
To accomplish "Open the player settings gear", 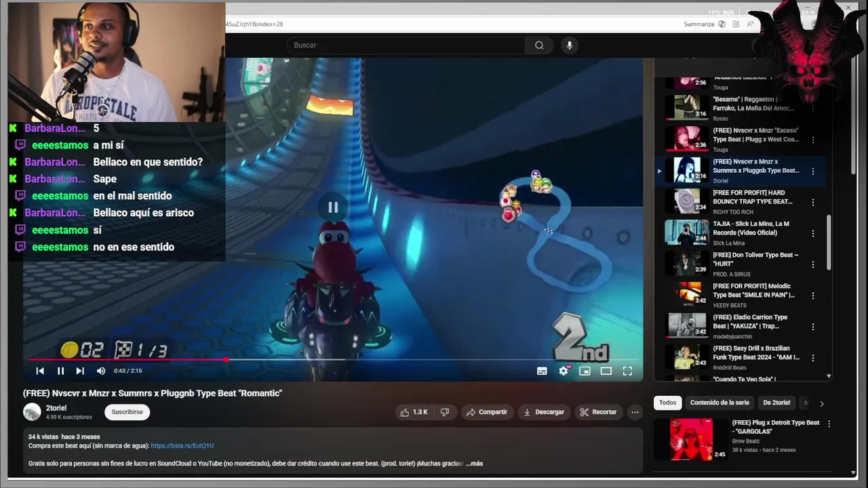I will (x=564, y=371).
